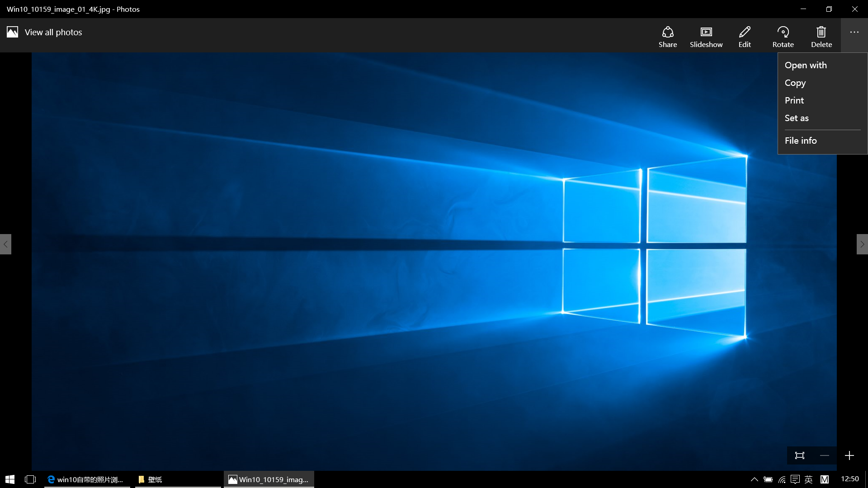
Task: Choose Open with from the menu
Action: 822,65
